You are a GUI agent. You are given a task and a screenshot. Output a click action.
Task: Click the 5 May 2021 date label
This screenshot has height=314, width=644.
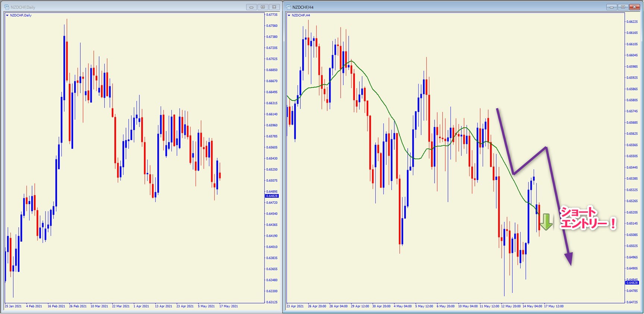point(206,306)
